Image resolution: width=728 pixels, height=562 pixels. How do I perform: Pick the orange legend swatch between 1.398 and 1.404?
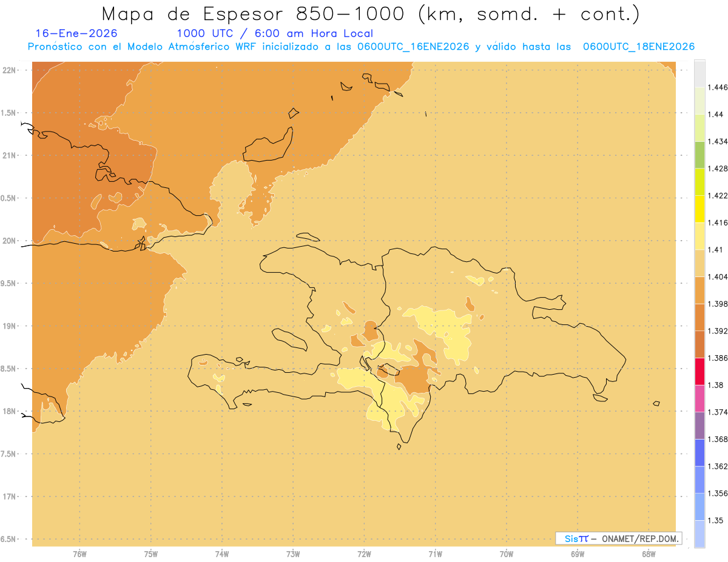(x=699, y=290)
